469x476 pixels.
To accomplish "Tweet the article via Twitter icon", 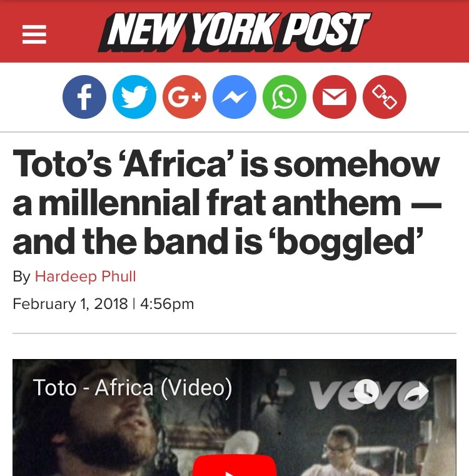I will (134, 97).
